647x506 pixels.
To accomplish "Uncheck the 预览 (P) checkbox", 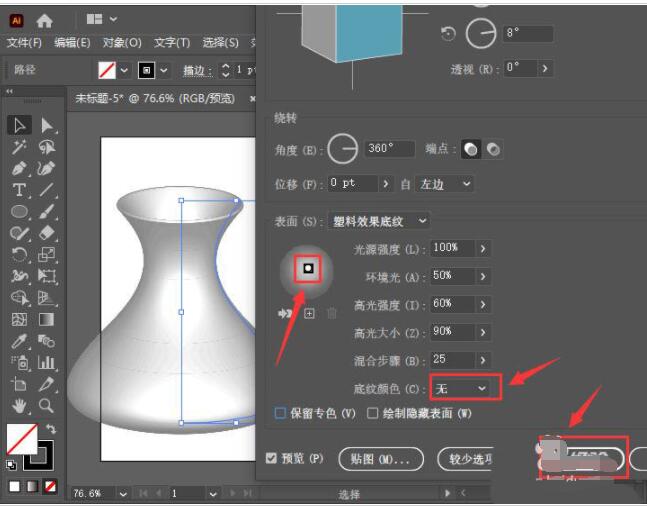I will point(271,458).
